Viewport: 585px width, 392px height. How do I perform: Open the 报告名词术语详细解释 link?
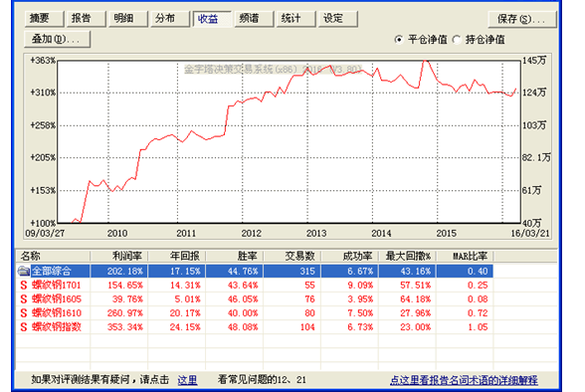click(x=464, y=380)
